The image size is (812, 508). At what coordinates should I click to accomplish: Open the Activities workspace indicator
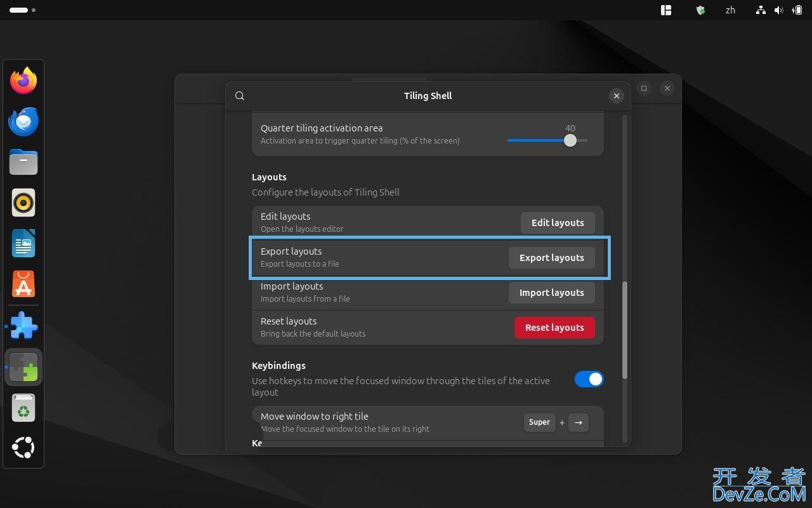(x=22, y=10)
